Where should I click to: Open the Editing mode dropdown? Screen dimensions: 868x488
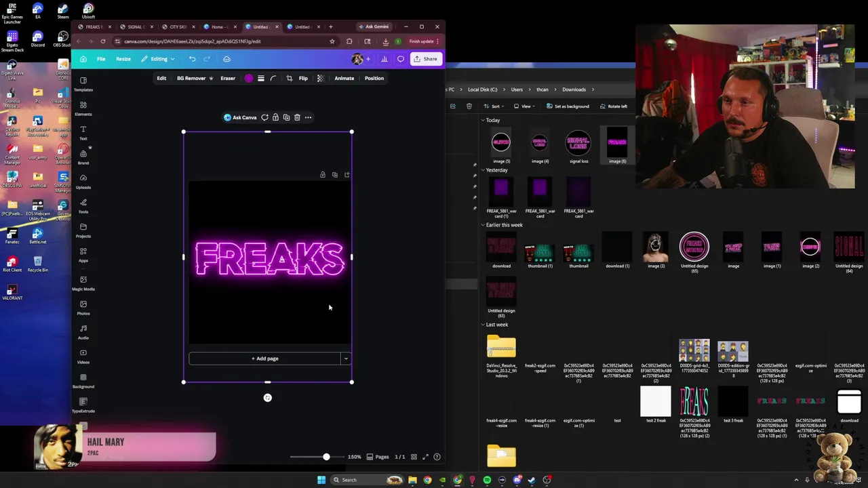[x=158, y=59]
